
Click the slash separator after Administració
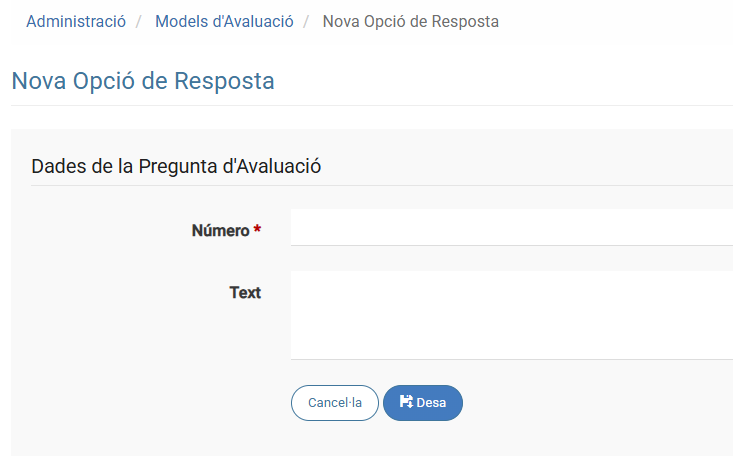(x=141, y=21)
